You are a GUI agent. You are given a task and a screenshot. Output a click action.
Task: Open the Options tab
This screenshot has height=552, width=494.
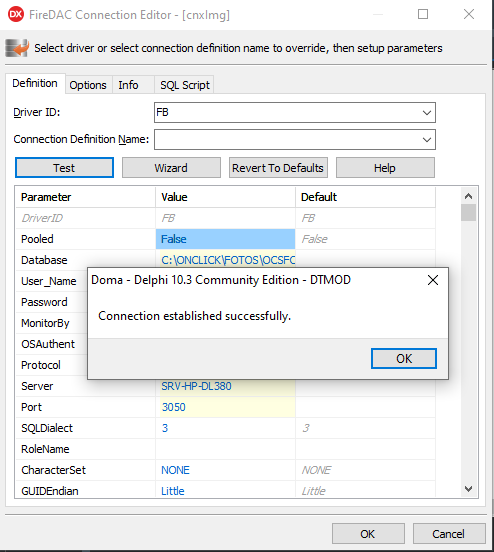[x=88, y=85]
